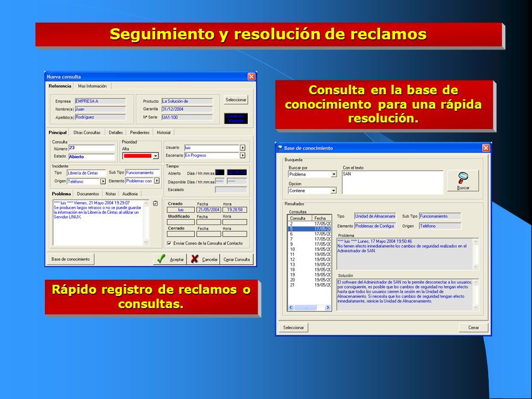The height and width of the screenshot is (399, 532).
Task: Select consulta row 2 in results
Action: [x=309, y=224]
